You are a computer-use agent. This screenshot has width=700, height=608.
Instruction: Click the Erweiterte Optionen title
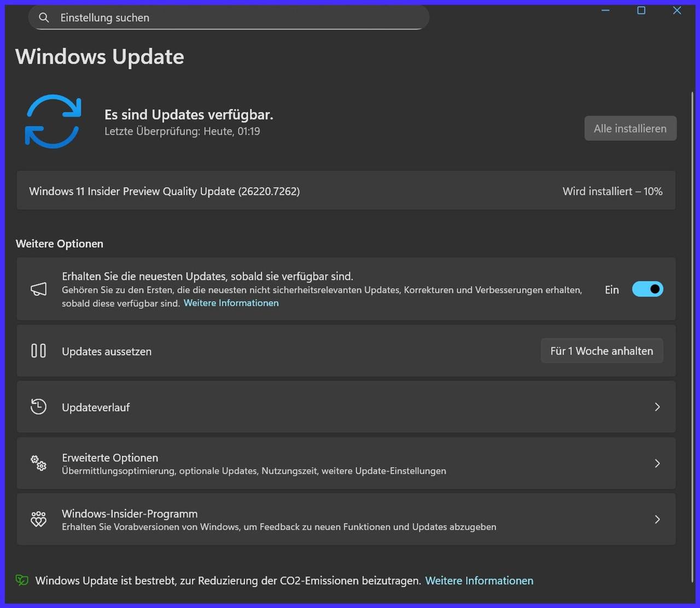point(110,458)
